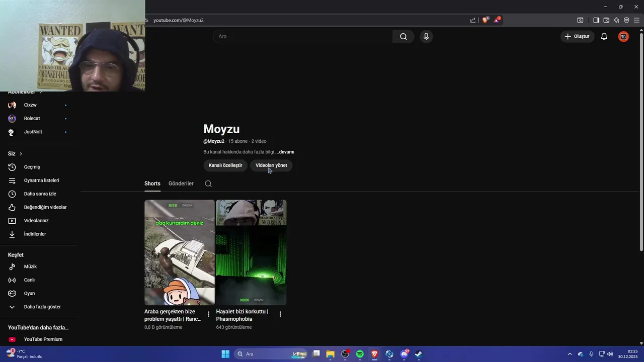The image size is (644, 362).
Task: Click Kanalı özelleştir button
Action: tap(225, 165)
